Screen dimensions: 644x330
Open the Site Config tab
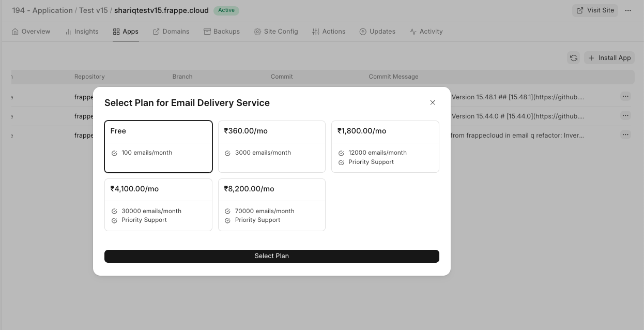click(x=276, y=32)
